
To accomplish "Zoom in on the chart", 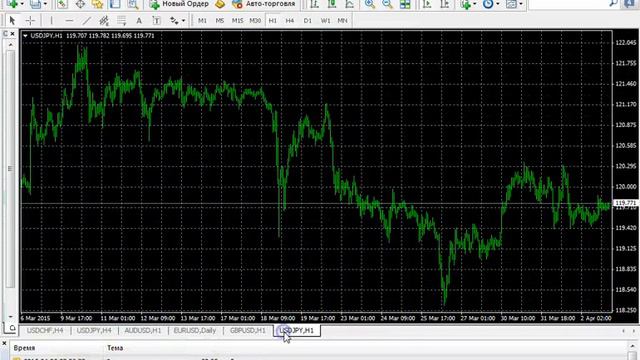I will [x=370, y=4].
